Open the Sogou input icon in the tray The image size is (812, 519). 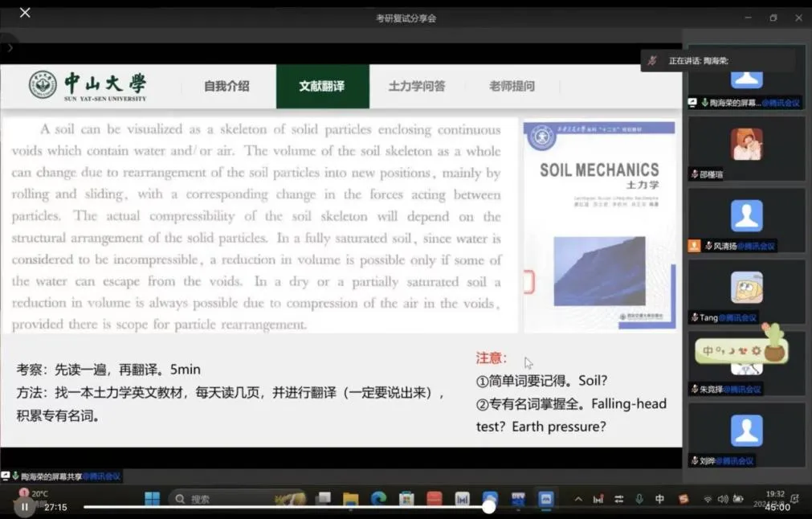click(683, 499)
